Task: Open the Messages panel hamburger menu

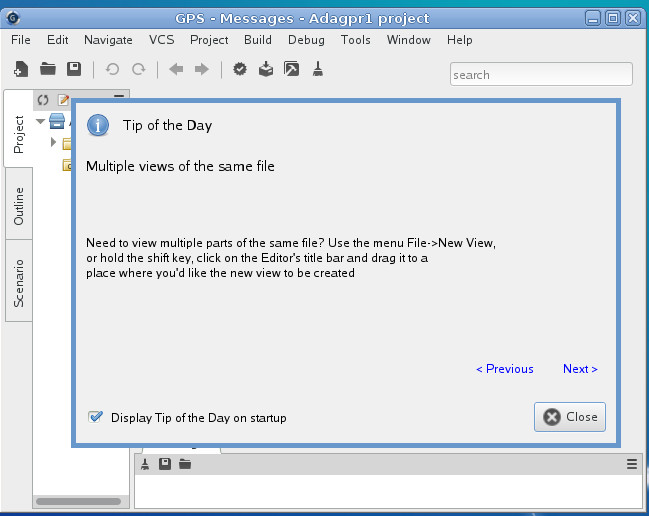Action: tap(632, 464)
